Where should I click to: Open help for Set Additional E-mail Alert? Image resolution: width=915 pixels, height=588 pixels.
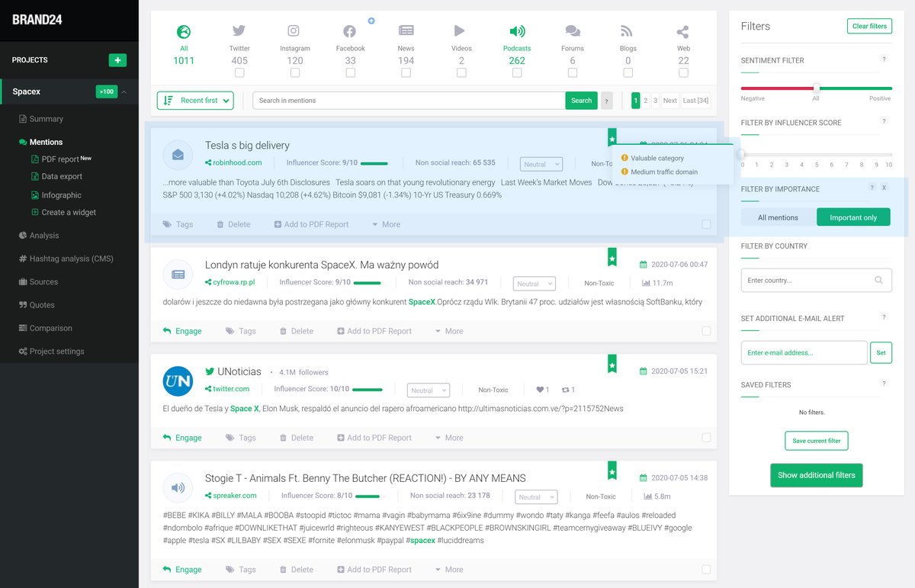pos(884,317)
